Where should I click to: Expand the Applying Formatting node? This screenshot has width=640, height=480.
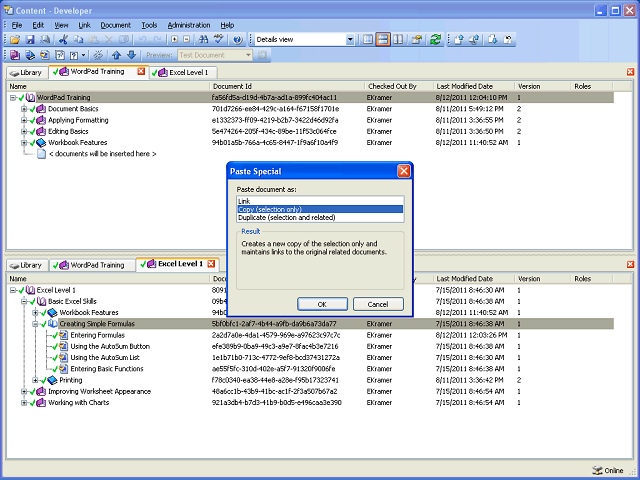click(x=24, y=120)
